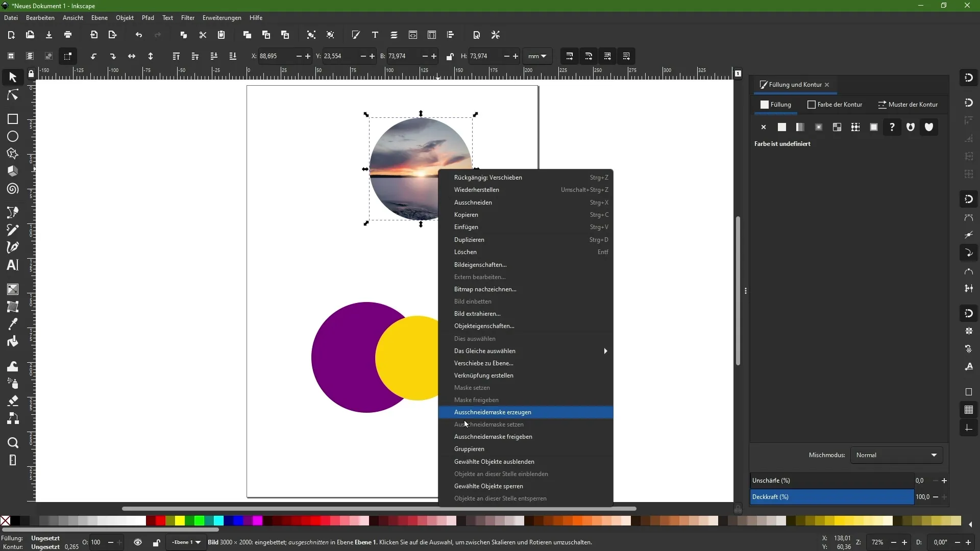Decrease the Y position value
The height and width of the screenshot is (551, 980).
click(363, 56)
